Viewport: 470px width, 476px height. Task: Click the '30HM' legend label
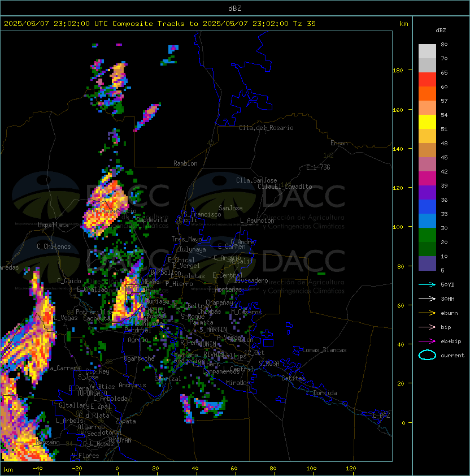click(x=447, y=298)
